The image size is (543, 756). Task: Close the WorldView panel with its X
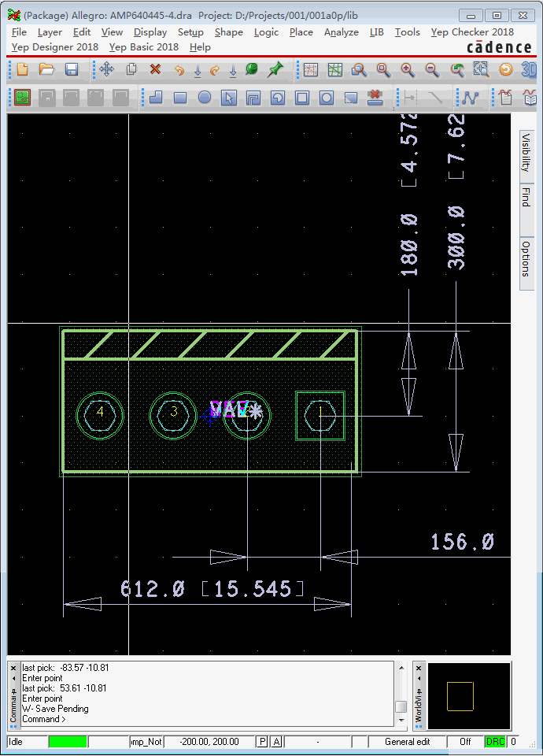(419, 669)
